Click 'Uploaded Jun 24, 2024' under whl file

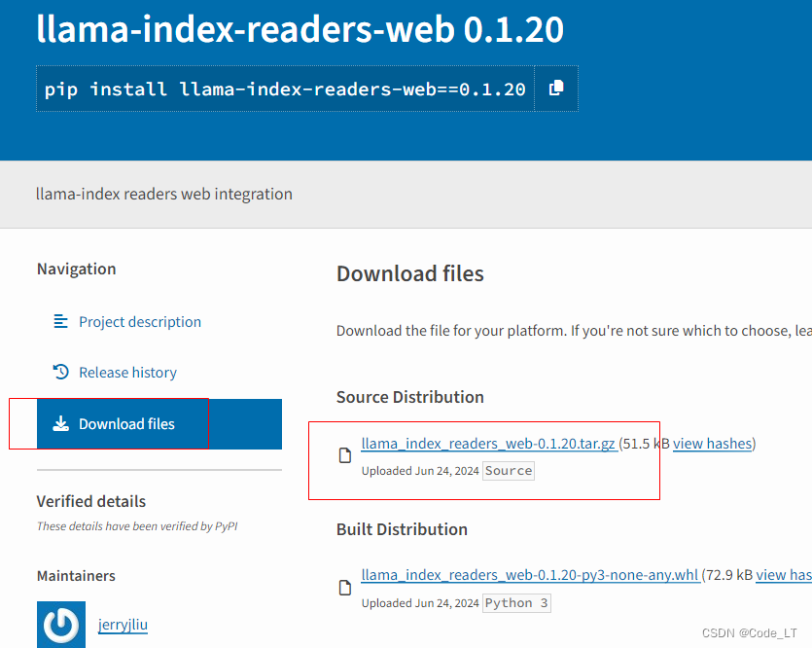point(420,603)
